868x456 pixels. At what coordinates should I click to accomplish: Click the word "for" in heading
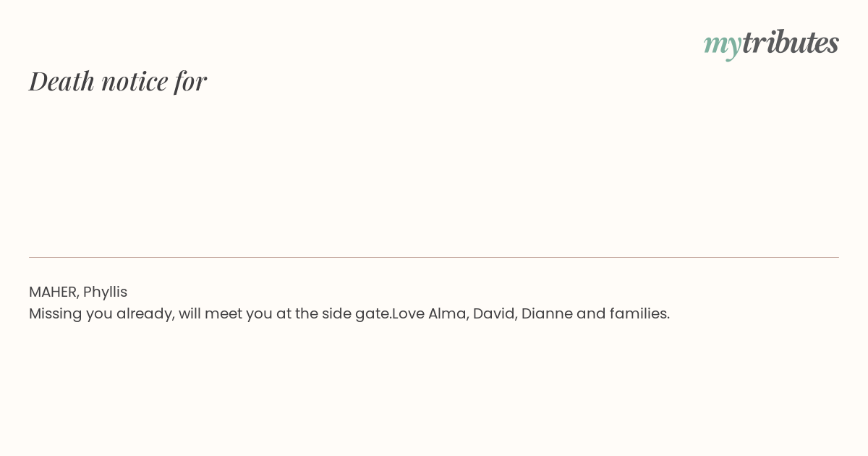pos(190,81)
